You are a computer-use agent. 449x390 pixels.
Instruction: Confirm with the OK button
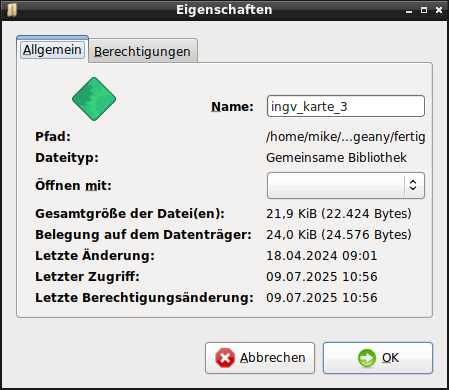tap(378, 358)
